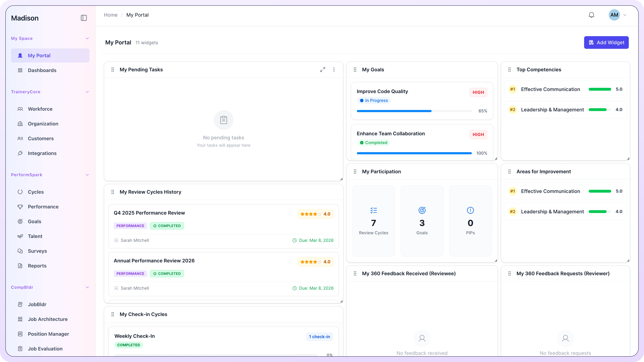
Task: Click the PIPs alert icon
Action: point(470,210)
